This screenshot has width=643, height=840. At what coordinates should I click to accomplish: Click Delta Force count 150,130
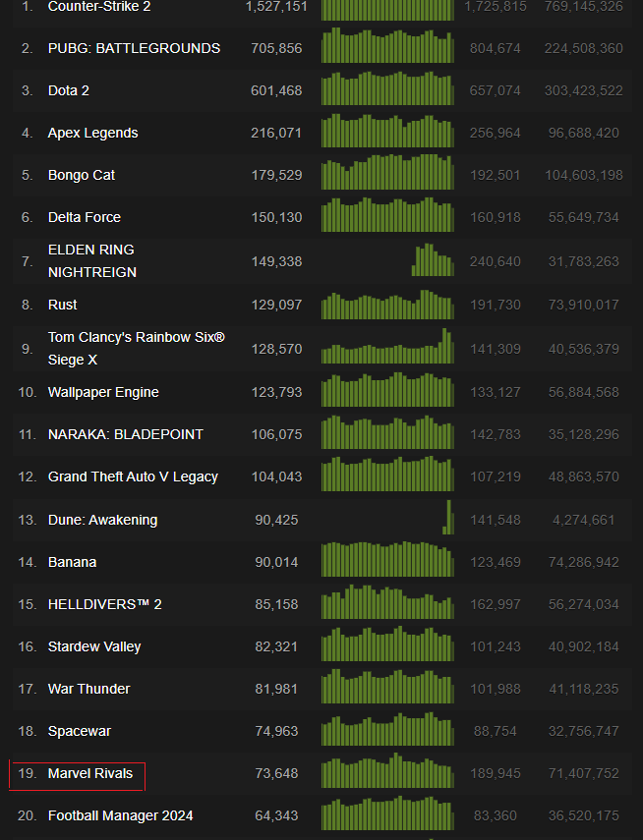(x=276, y=217)
